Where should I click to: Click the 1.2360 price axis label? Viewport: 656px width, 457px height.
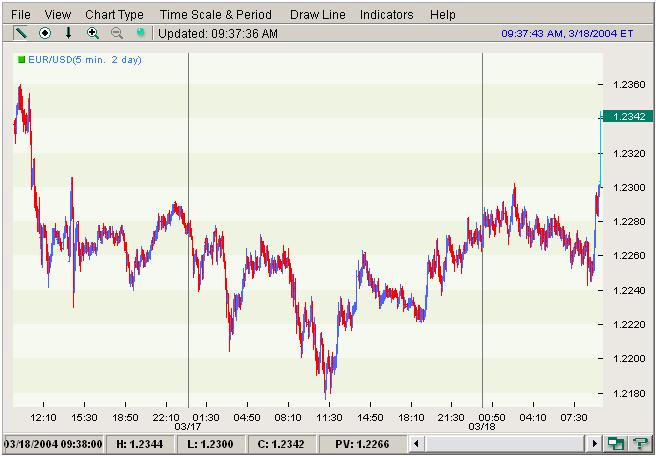click(x=629, y=85)
